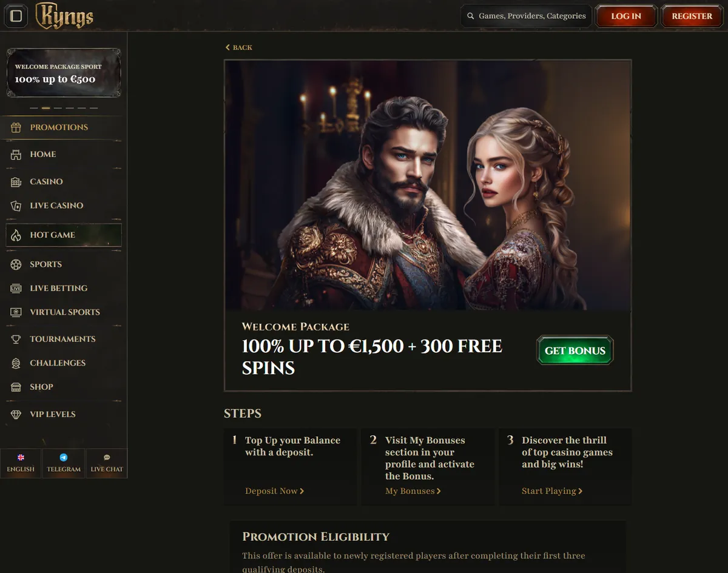
Task: Navigate to Sports section
Action: click(x=64, y=264)
